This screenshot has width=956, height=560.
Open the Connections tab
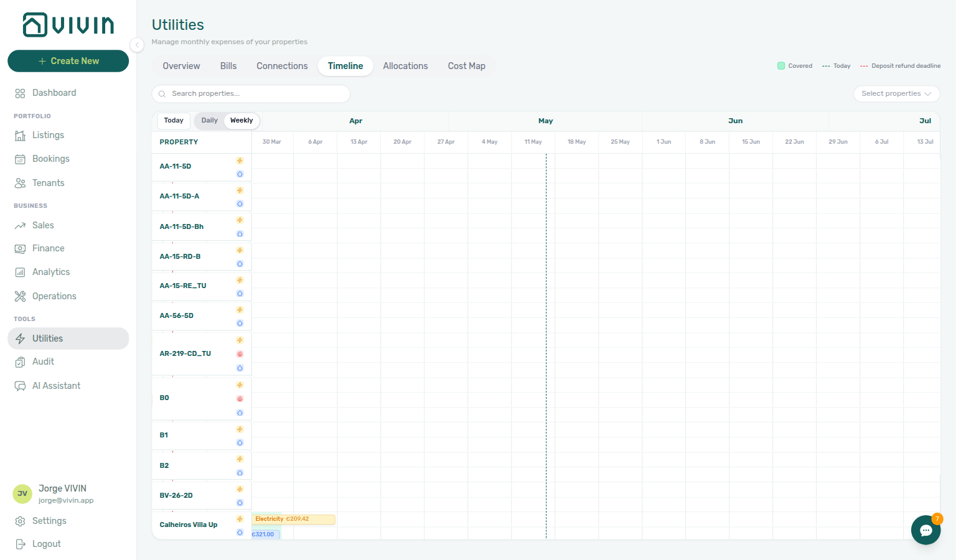point(282,66)
